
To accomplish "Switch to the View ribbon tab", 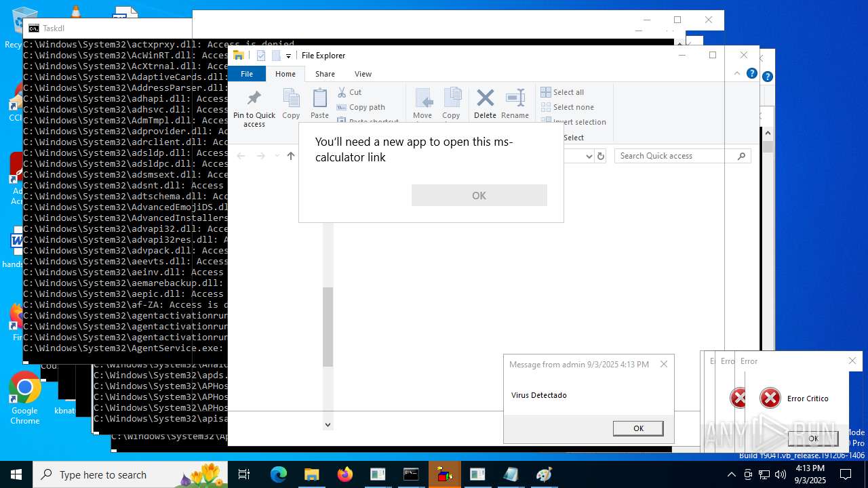I will click(363, 74).
